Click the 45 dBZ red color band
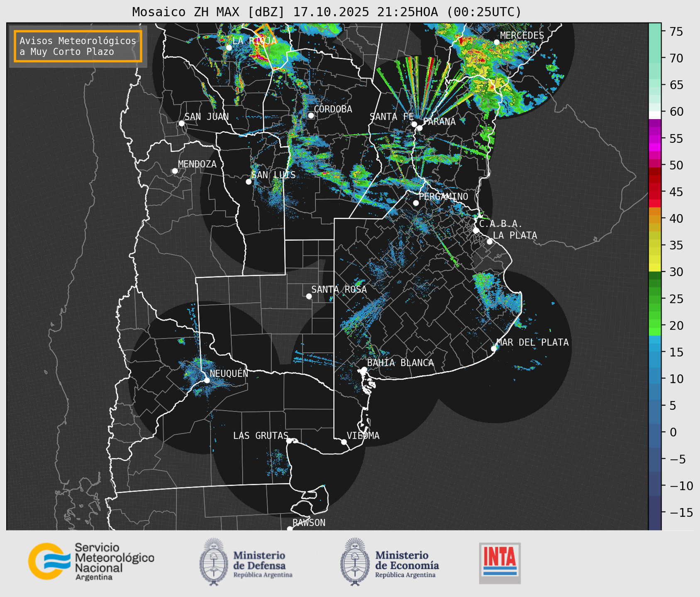Screen dimensions: 700x597 coord(655,192)
